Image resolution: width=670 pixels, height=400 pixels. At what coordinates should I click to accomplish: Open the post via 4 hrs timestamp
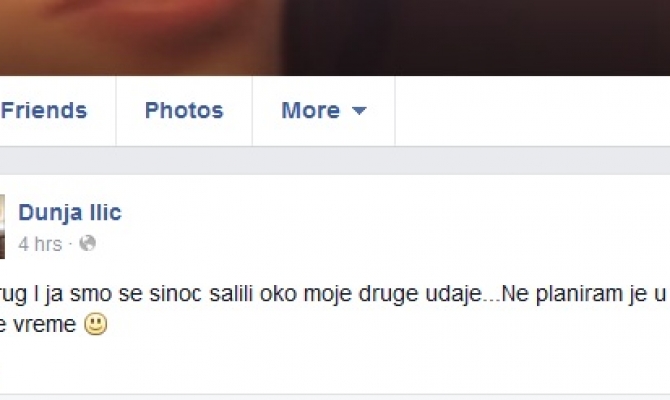[x=40, y=244]
